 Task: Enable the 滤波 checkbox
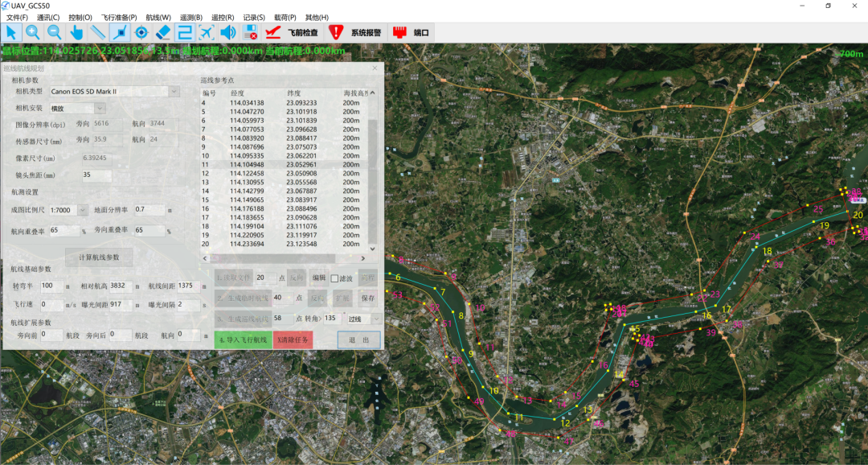tap(334, 278)
